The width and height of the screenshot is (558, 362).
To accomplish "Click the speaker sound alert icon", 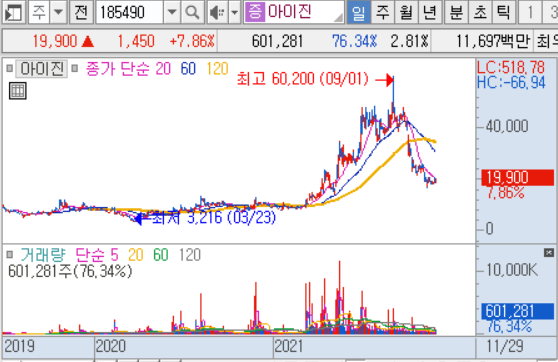I will point(217,12).
